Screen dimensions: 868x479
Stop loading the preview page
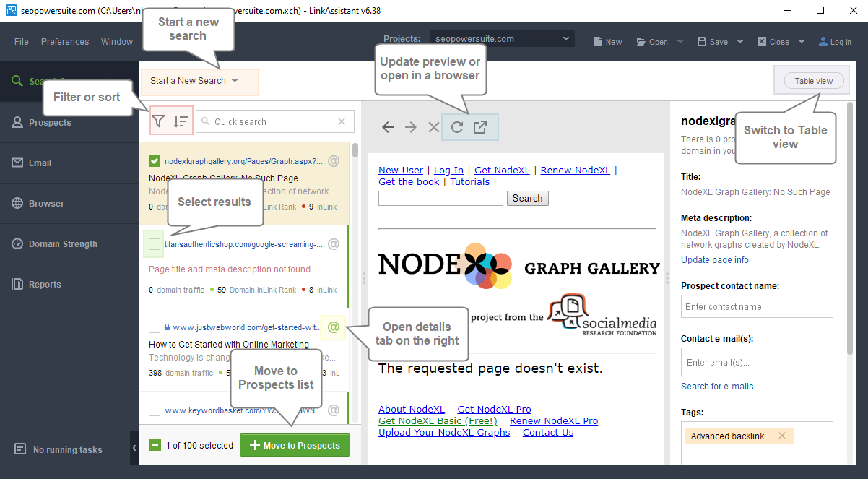tap(433, 127)
